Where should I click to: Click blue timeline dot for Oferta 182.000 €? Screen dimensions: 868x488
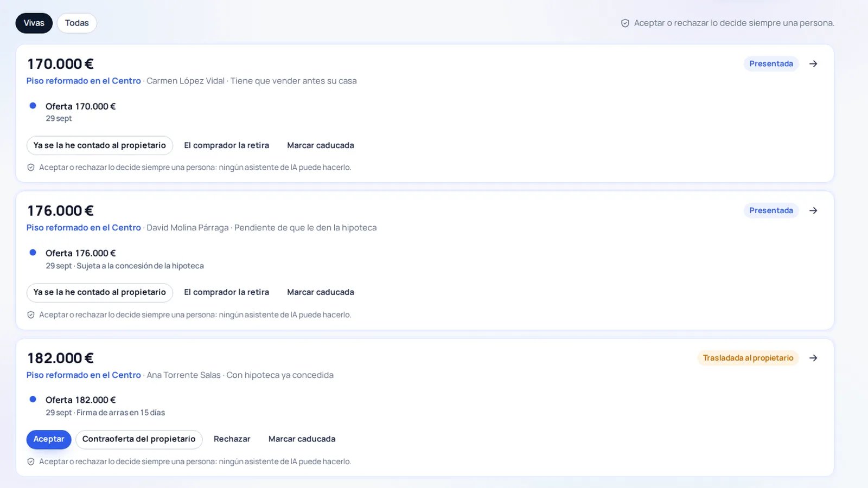33,399
